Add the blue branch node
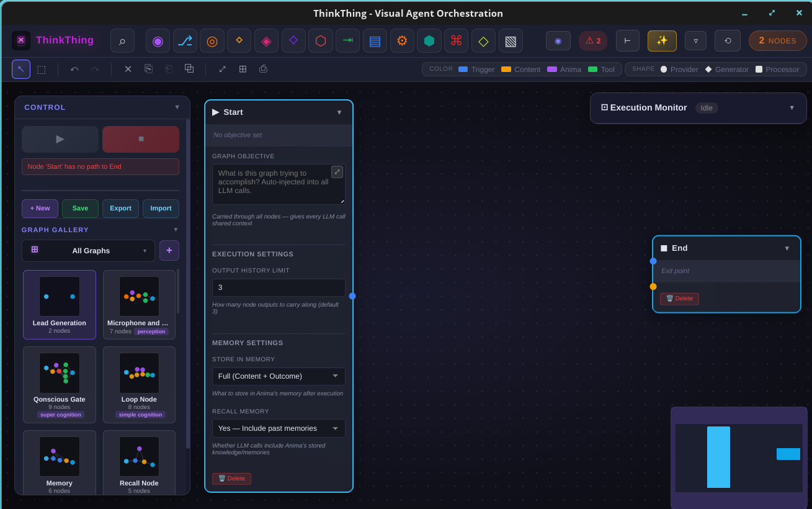 pyautogui.click(x=185, y=41)
